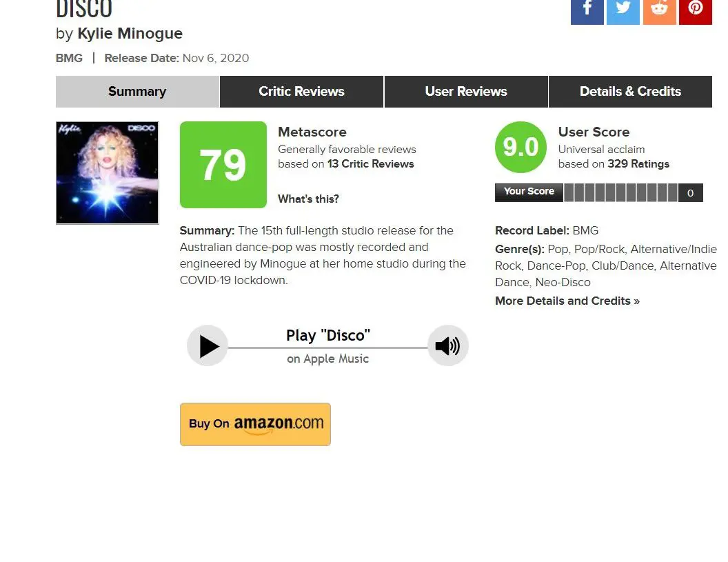Image resolution: width=728 pixels, height=562 pixels.
Task: Select the Summary tab
Action: click(137, 92)
